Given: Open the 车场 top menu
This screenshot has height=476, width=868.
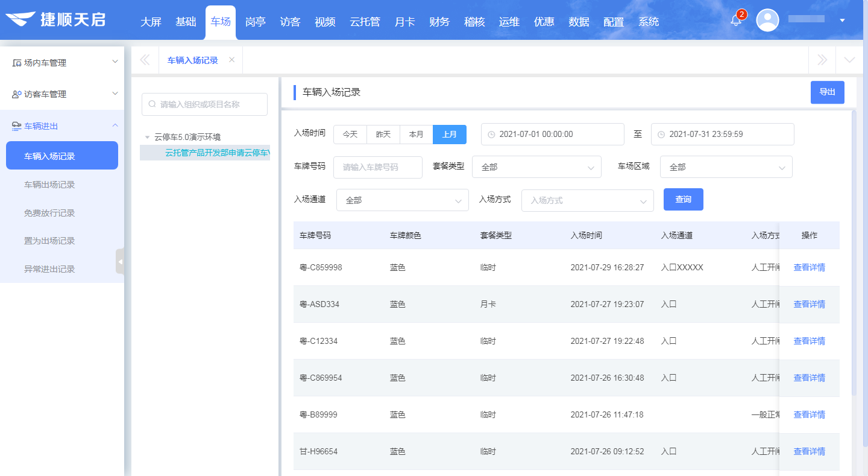Looking at the screenshot, I should pyautogui.click(x=221, y=22).
